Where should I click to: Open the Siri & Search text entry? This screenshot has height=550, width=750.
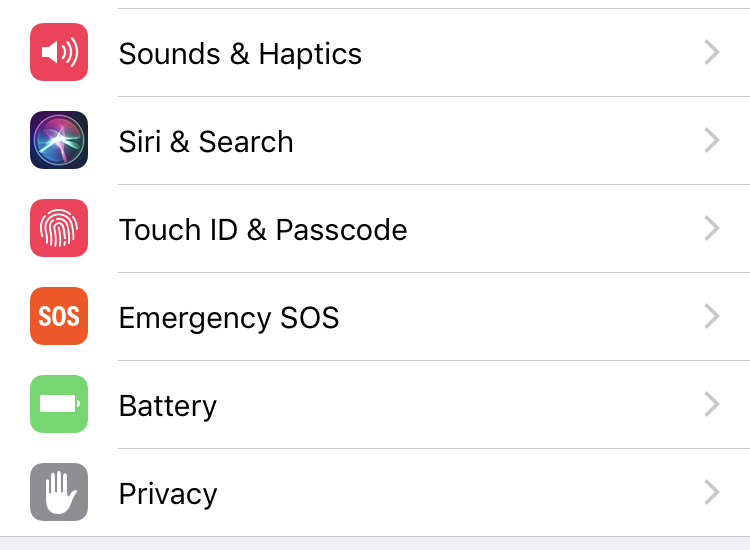click(x=206, y=142)
